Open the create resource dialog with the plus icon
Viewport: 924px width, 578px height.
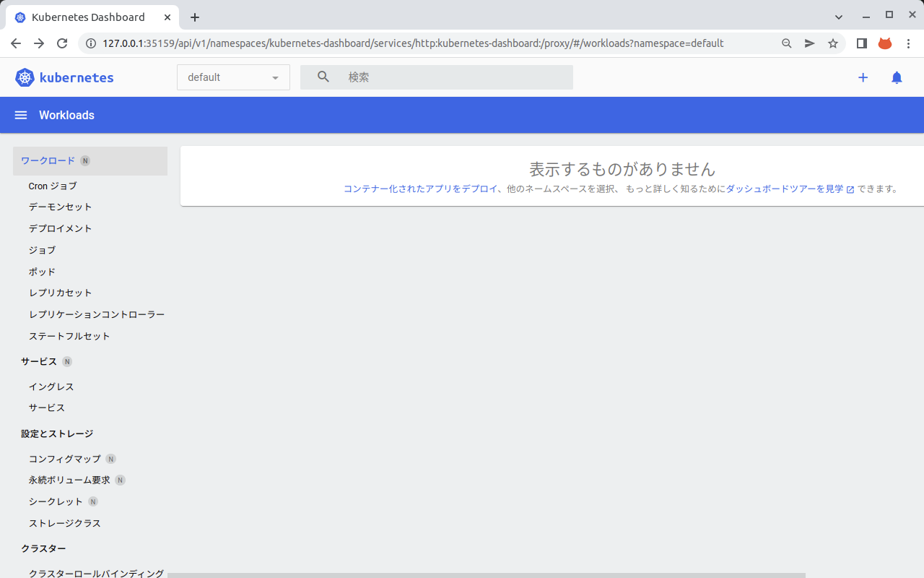pyautogui.click(x=863, y=77)
